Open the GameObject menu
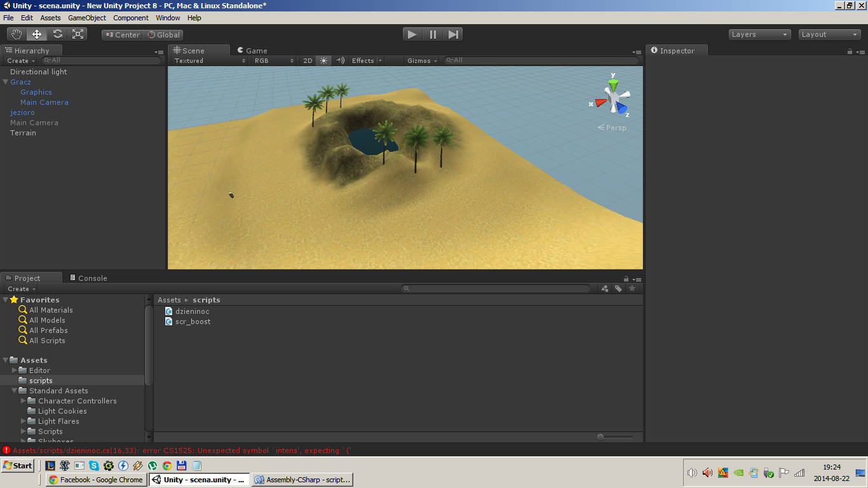 tap(87, 18)
